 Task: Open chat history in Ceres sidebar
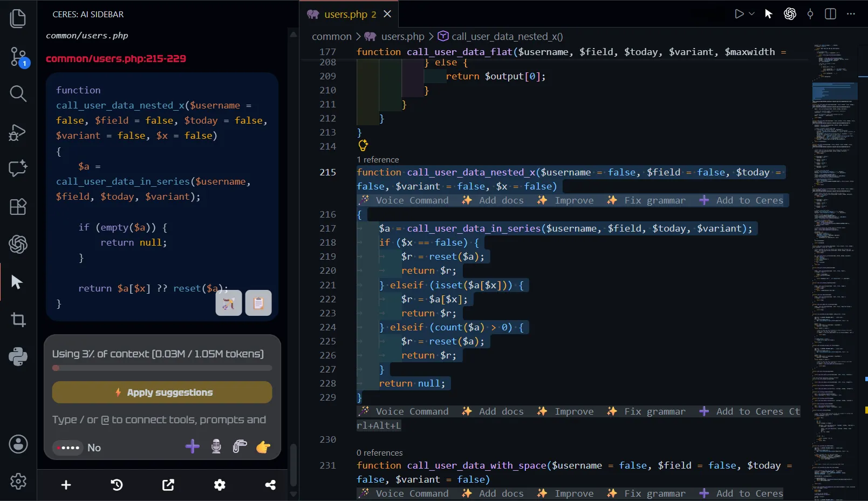[x=117, y=485]
